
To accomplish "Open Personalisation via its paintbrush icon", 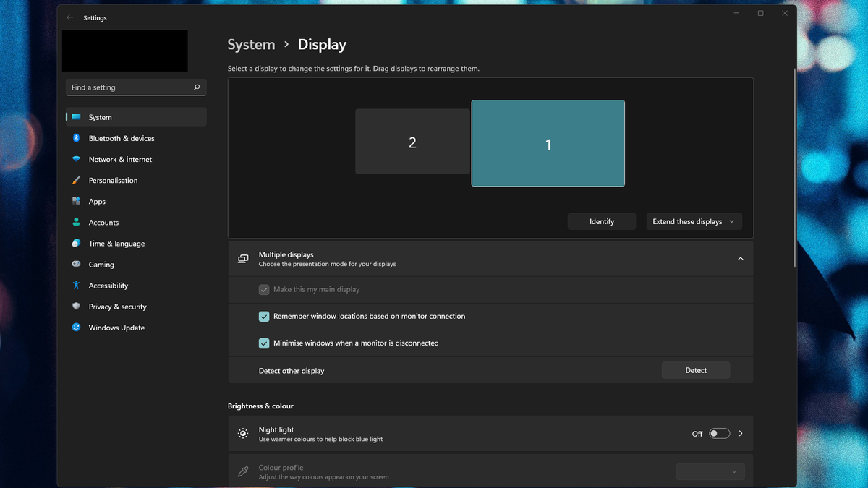I will [76, 180].
